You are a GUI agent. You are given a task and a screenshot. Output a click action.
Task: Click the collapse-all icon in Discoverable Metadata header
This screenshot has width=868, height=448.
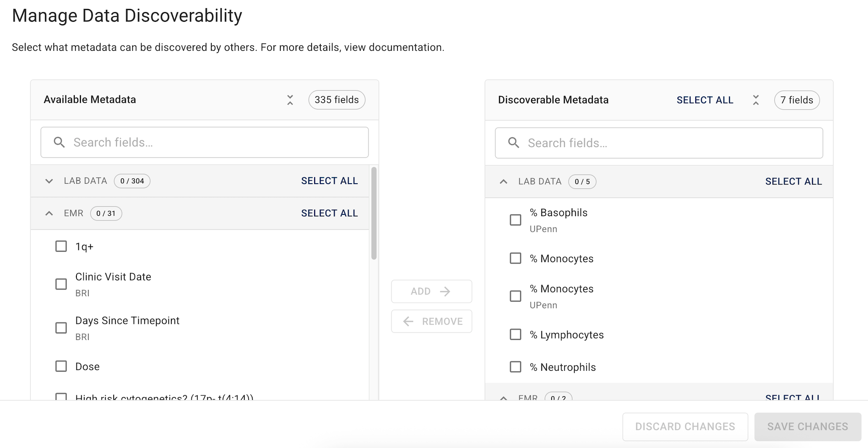pos(756,100)
